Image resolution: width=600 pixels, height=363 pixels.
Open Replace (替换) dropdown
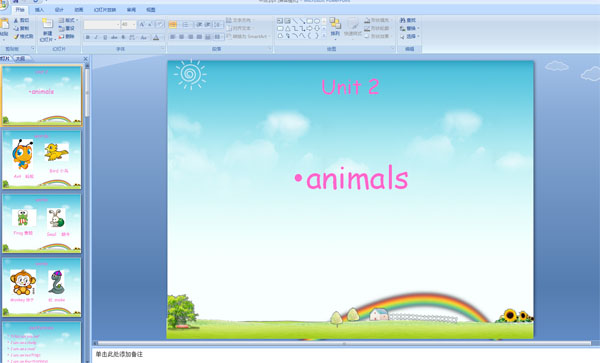[x=409, y=28]
